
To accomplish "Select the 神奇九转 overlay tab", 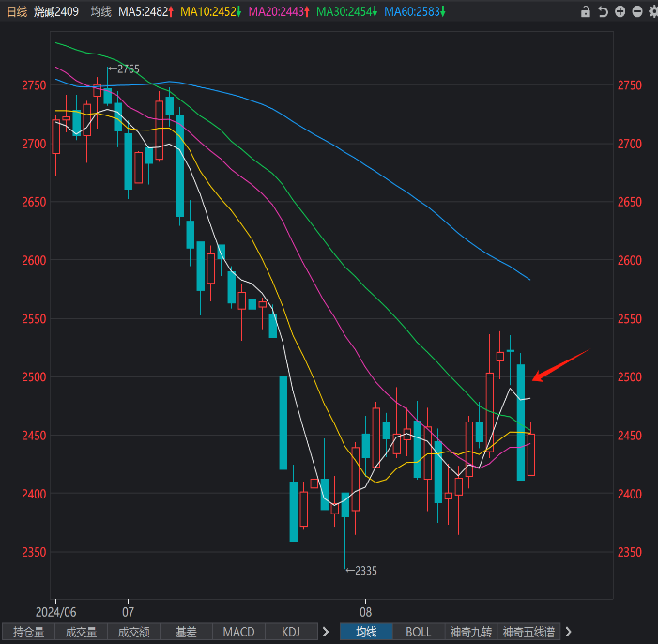I will click(471, 632).
